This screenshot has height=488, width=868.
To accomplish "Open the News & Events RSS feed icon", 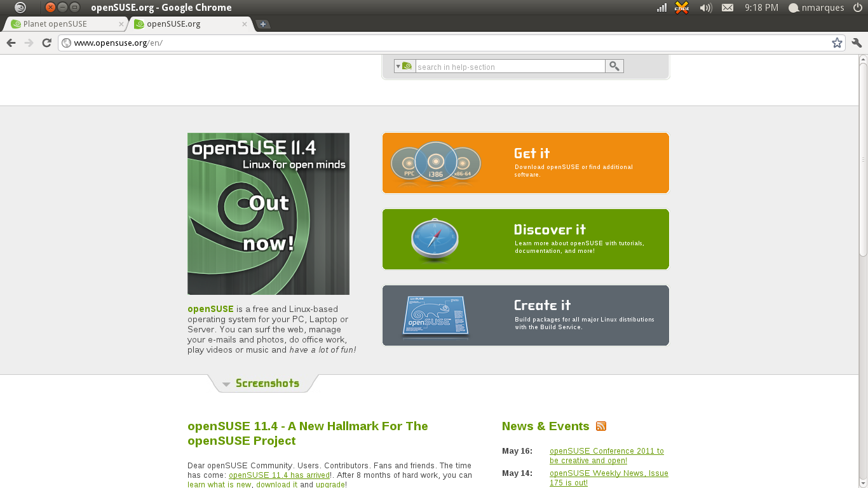I will click(x=601, y=426).
